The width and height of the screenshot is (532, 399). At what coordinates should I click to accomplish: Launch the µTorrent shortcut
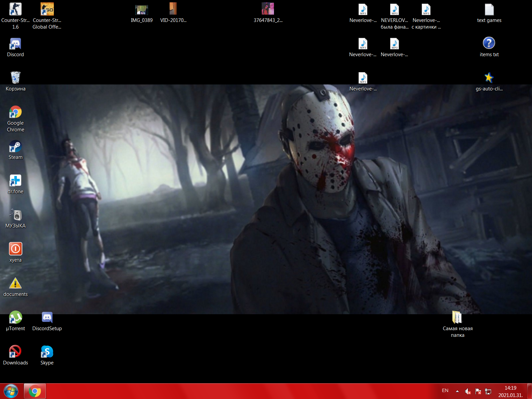pyautogui.click(x=15, y=321)
